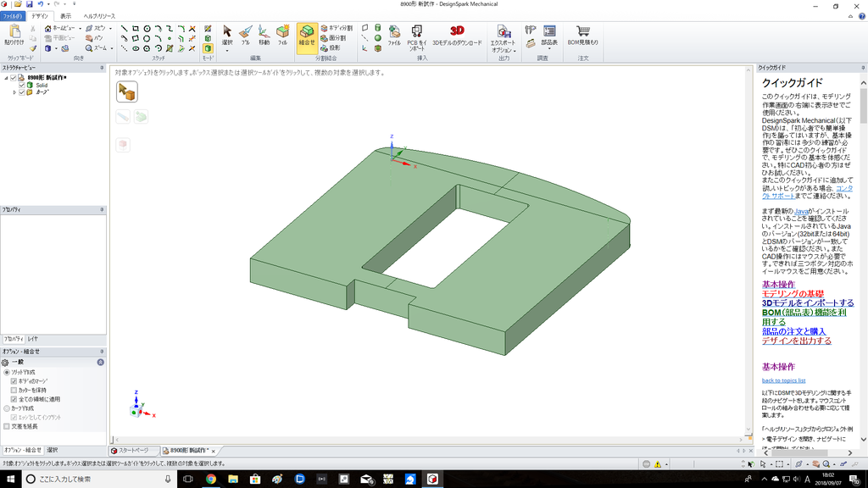Screen dimensions: 868x488
Task: Collapse the 一般 options section chevron
Action: (100, 362)
